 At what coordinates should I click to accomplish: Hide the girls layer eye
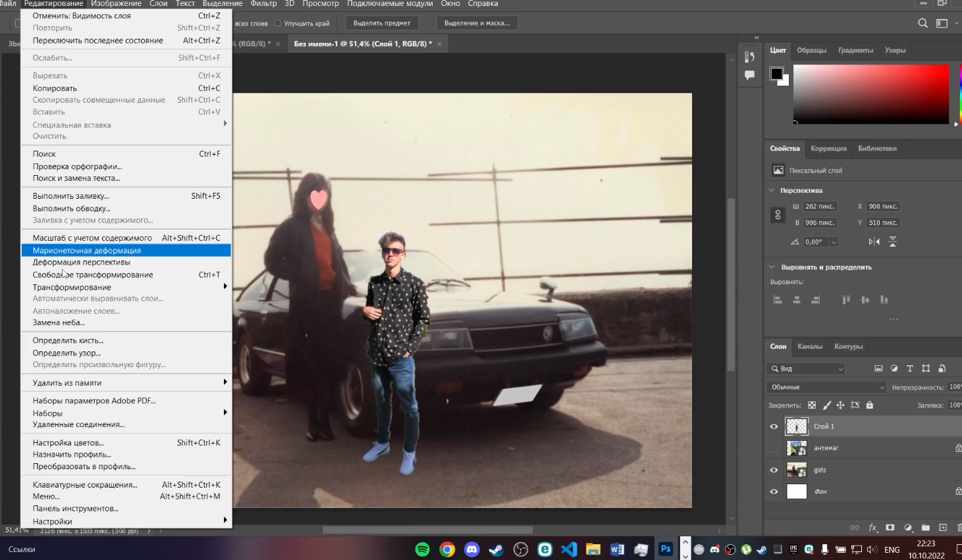tap(774, 470)
